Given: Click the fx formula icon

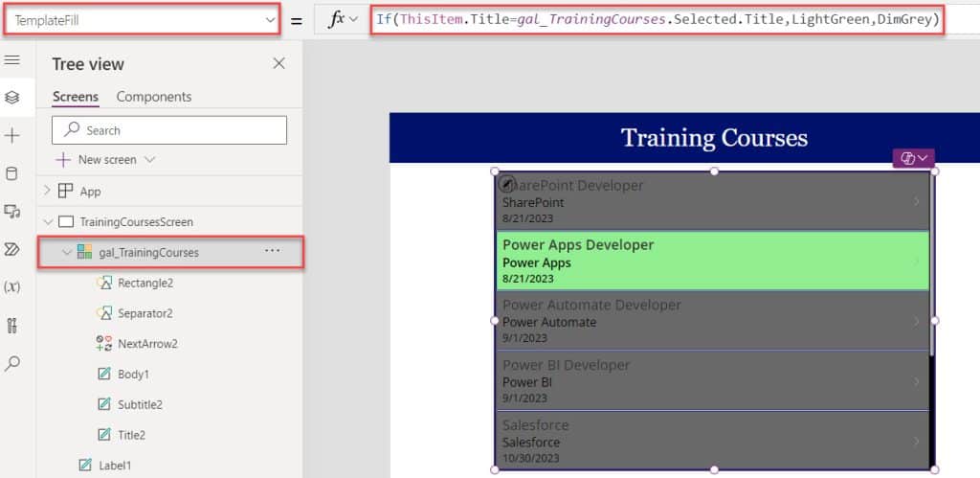Looking at the screenshot, I should (336, 19).
